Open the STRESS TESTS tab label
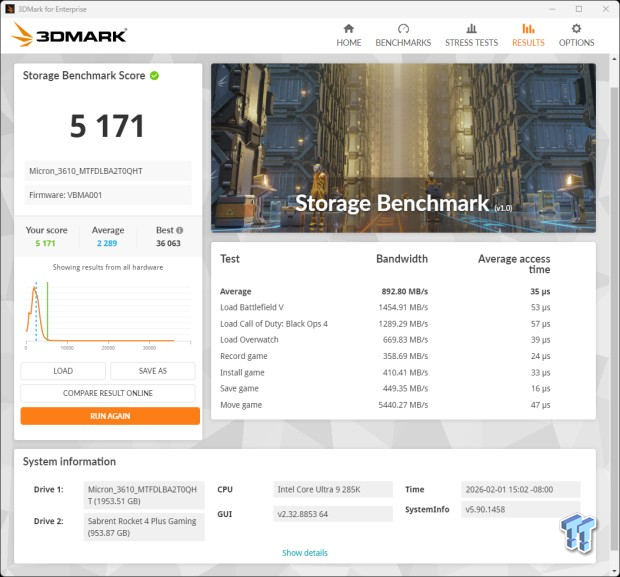The image size is (620, 577). coord(471,43)
